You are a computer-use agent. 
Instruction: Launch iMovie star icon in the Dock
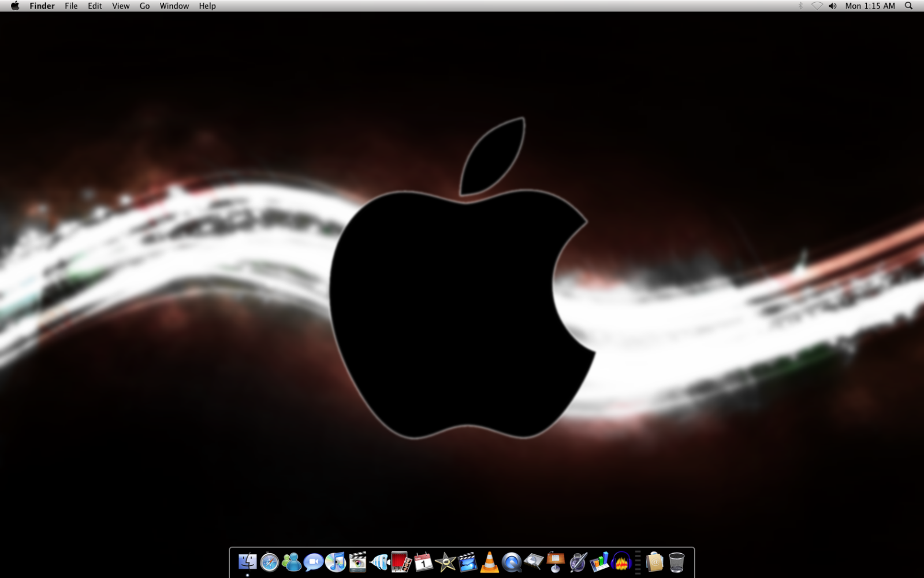click(445, 562)
